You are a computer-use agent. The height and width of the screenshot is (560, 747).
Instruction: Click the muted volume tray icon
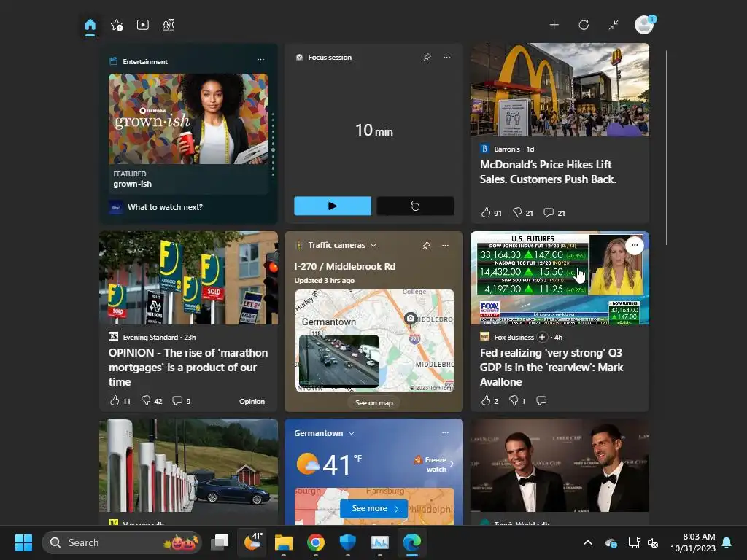(653, 542)
